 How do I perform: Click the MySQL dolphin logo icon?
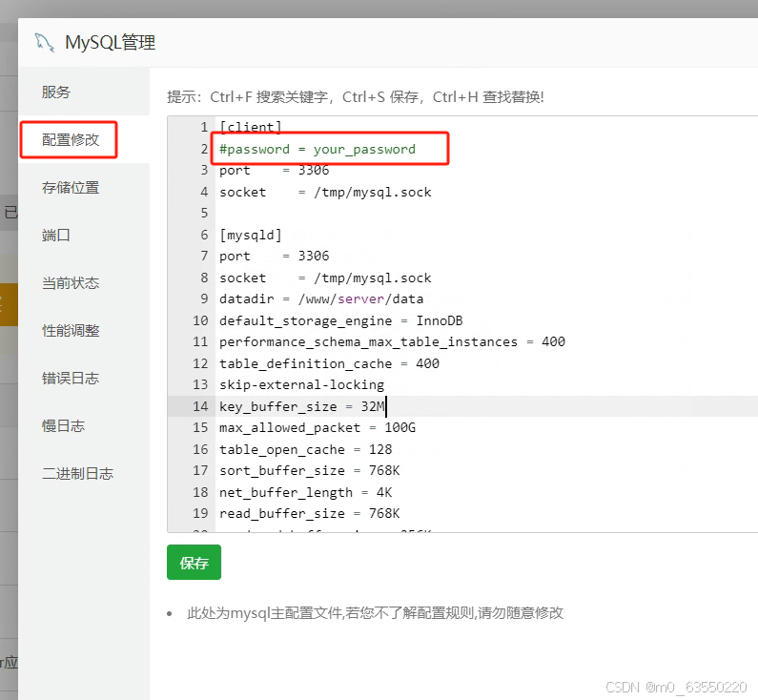[x=44, y=42]
